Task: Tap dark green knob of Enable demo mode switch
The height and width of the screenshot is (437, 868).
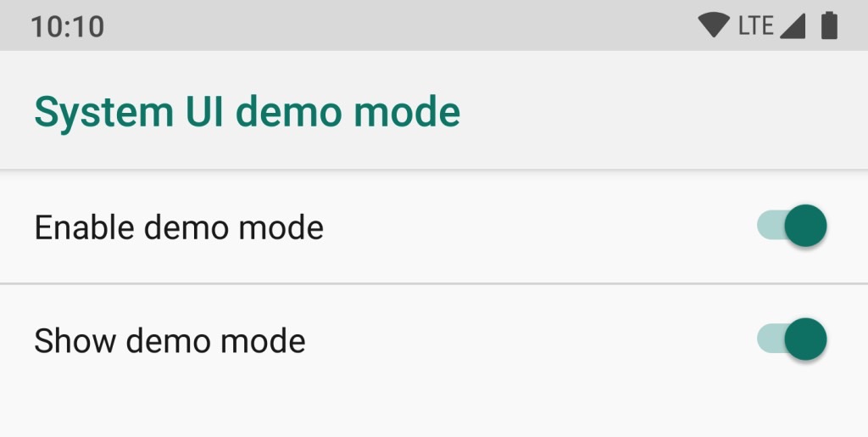Action: point(805,226)
